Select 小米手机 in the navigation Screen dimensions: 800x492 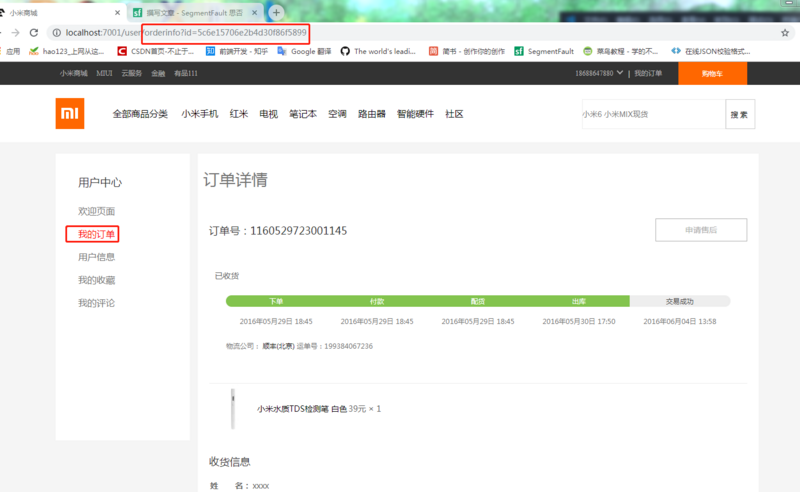(x=199, y=114)
